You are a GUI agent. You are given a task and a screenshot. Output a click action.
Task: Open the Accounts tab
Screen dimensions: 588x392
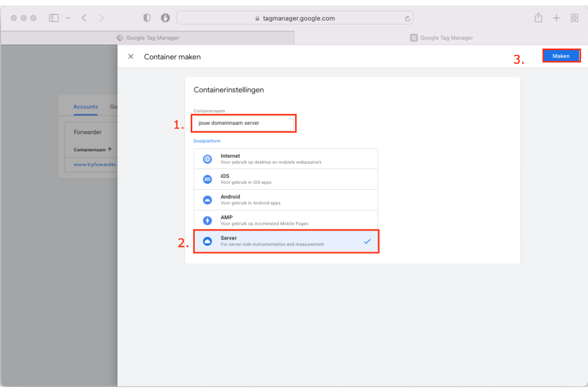click(x=86, y=107)
